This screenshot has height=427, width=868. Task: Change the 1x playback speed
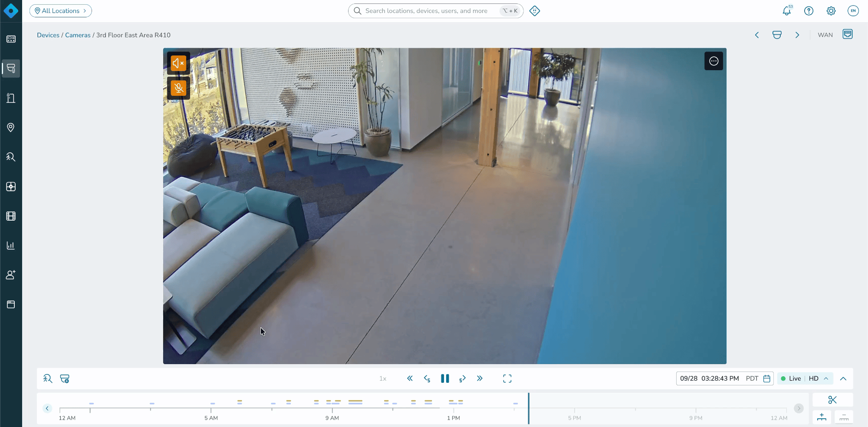[x=383, y=378]
